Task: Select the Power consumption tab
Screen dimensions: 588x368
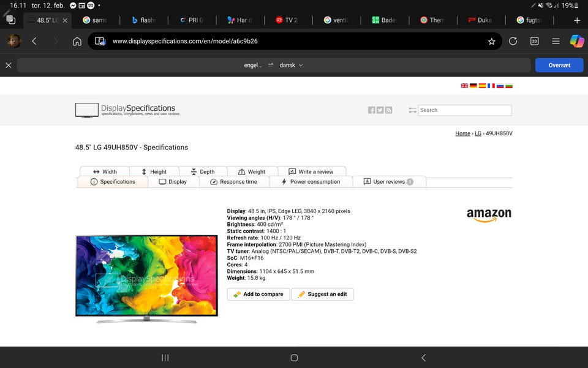Action: pyautogui.click(x=310, y=182)
